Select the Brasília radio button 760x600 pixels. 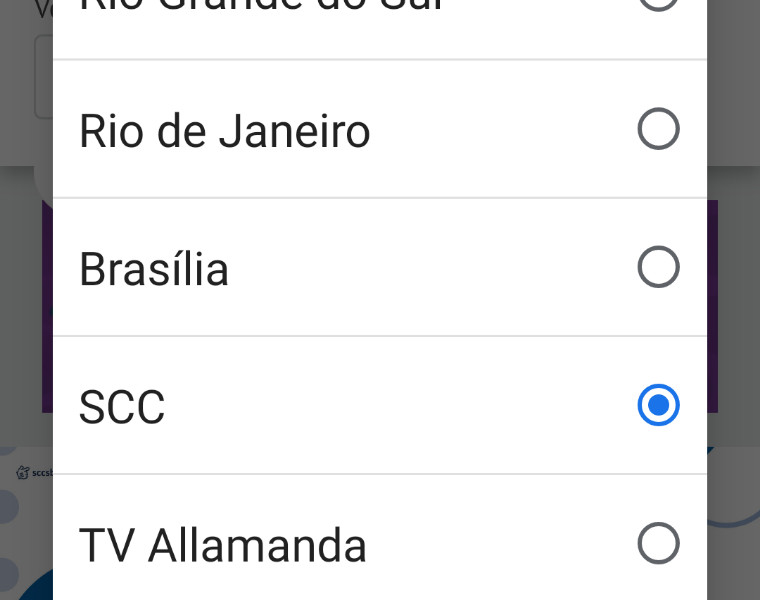click(658, 267)
